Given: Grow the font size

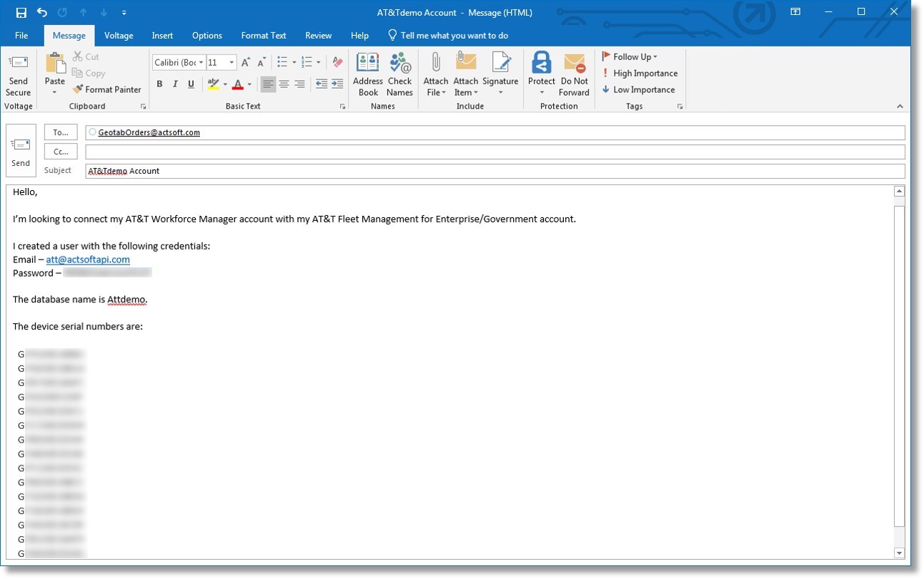Looking at the screenshot, I should pyautogui.click(x=245, y=62).
